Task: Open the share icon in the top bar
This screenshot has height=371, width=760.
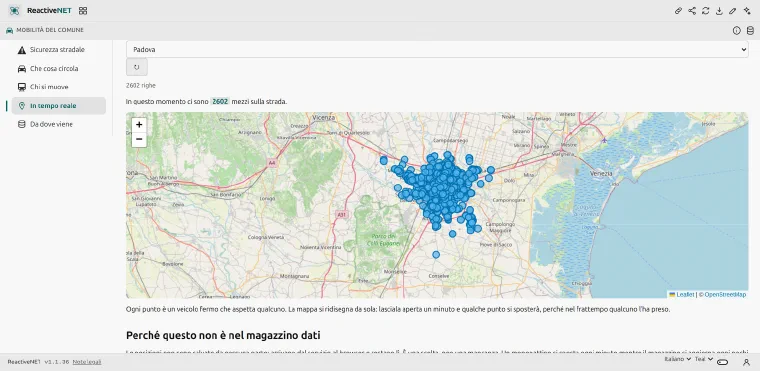Action: tap(692, 11)
